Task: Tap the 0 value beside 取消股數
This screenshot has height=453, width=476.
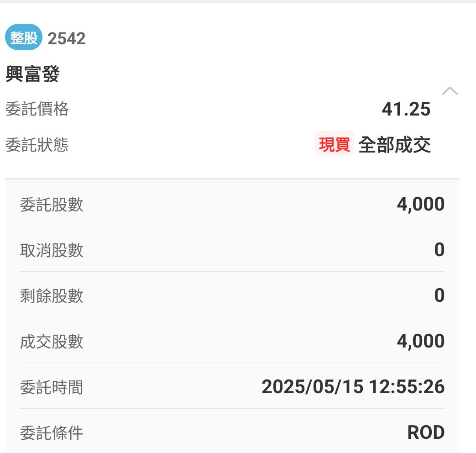Action: pos(439,250)
